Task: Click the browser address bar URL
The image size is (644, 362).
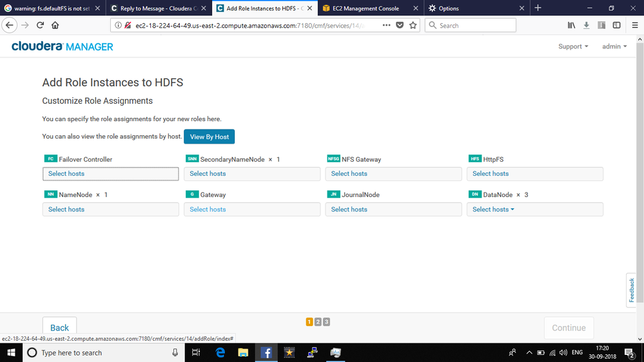Action: pos(249,26)
